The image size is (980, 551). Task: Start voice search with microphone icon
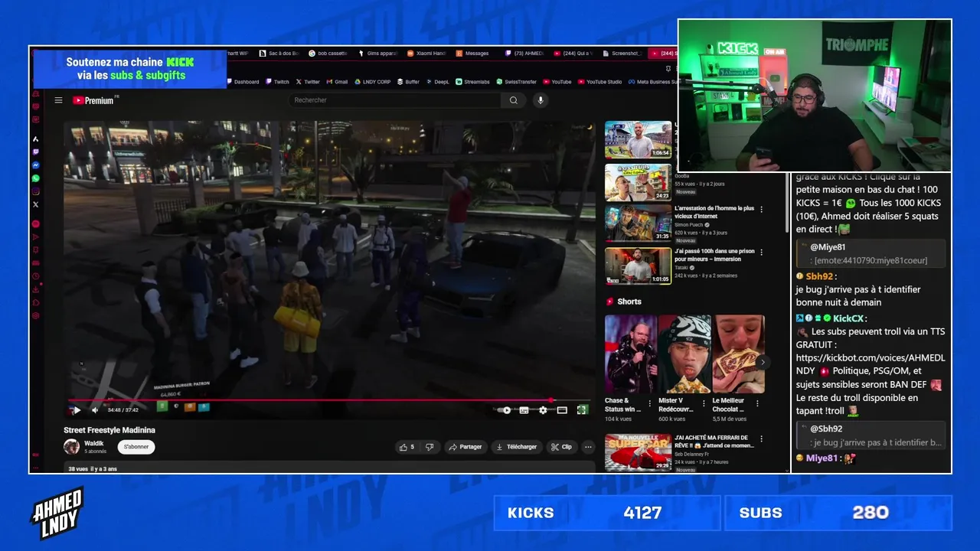click(541, 100)
